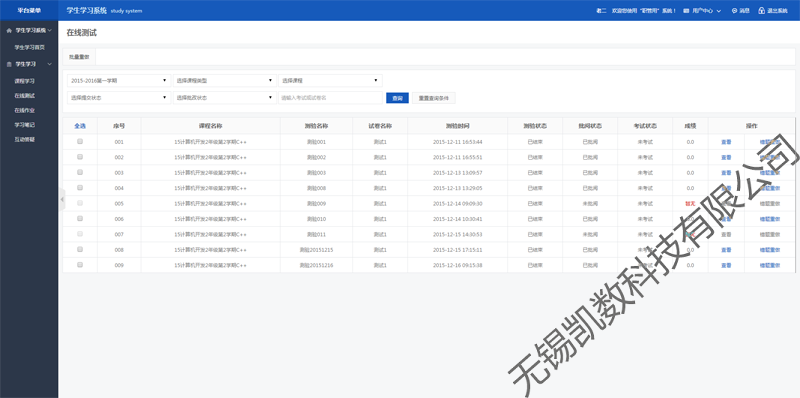The height and width of the screenshot is (398, 800).
Task: Click 查看 for the 测验001 row
Action: [726, 142]
